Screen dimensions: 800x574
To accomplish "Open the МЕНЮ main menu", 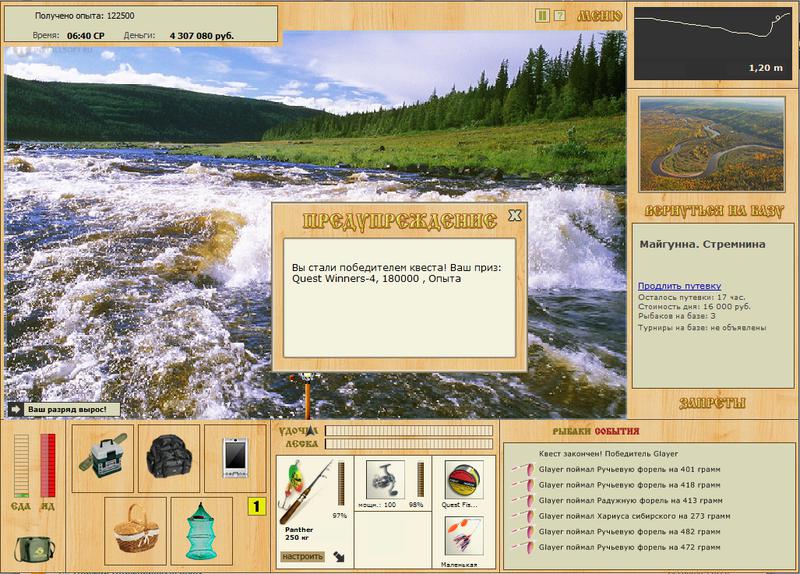I will click(599, 16).
